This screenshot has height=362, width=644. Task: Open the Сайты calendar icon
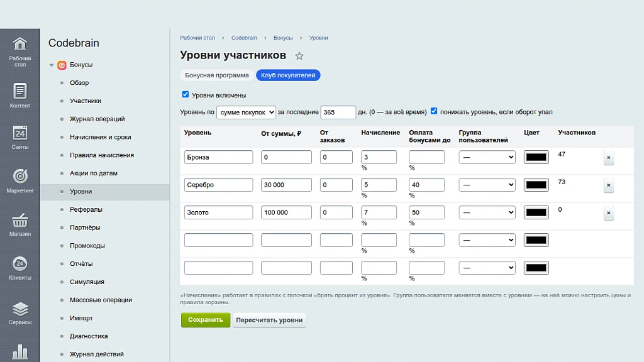point(19,133)
